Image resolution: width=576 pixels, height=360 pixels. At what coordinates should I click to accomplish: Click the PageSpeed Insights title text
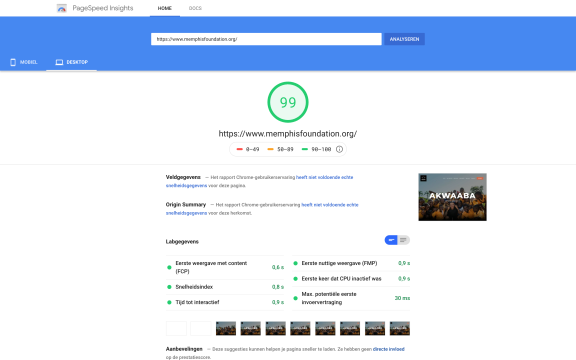click(x=103, y=8)
